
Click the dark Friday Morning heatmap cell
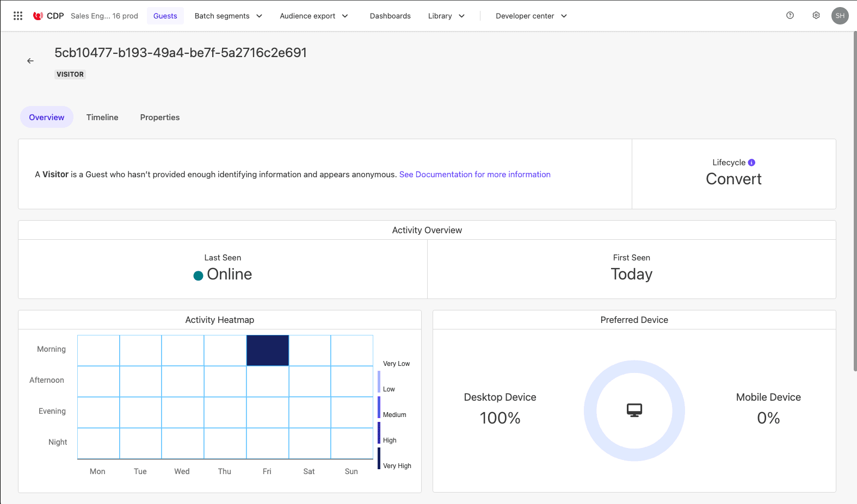(267, 350)
